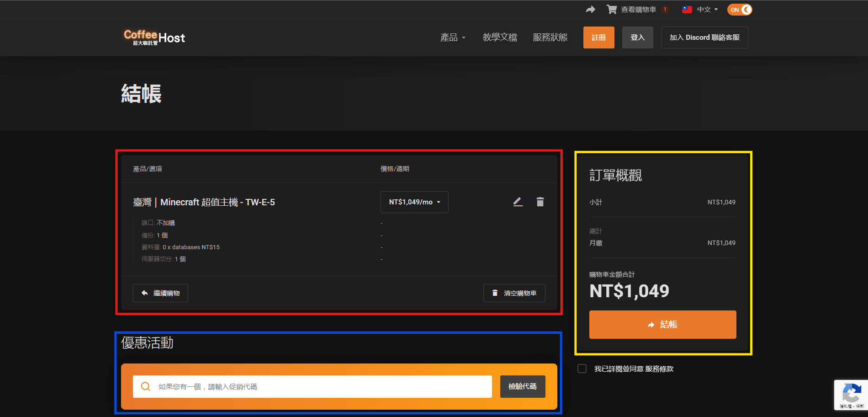Click the orange 結帳 checkout button
The width and height of the screenshot is (868, 417).
click(662, 325)
